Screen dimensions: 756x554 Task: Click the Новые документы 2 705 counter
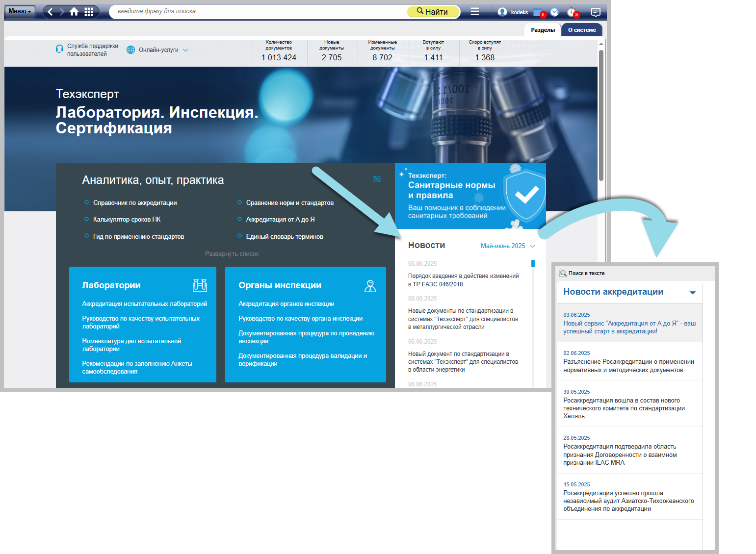pyautogui.click(x=332, y=51)
